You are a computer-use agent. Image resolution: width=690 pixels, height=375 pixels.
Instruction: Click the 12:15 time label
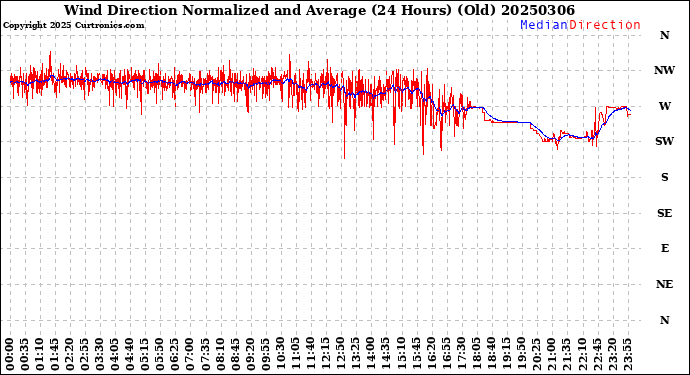325,354
